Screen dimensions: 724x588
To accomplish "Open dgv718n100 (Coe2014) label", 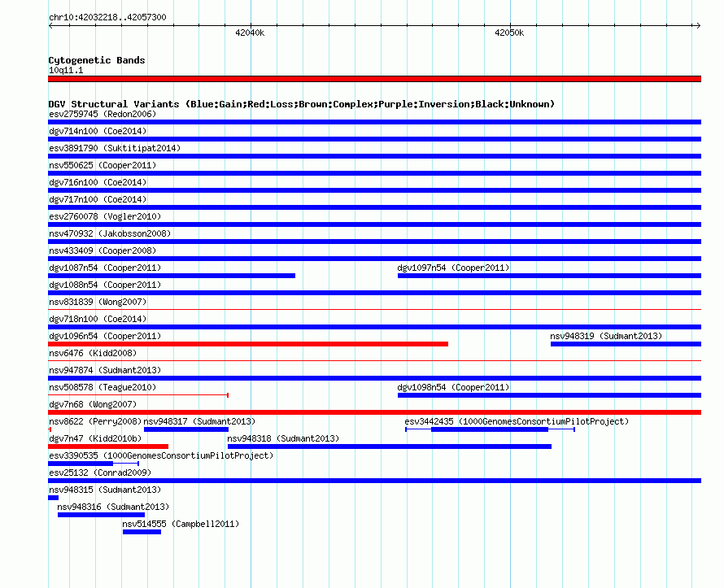I will (x=98, y=319).
